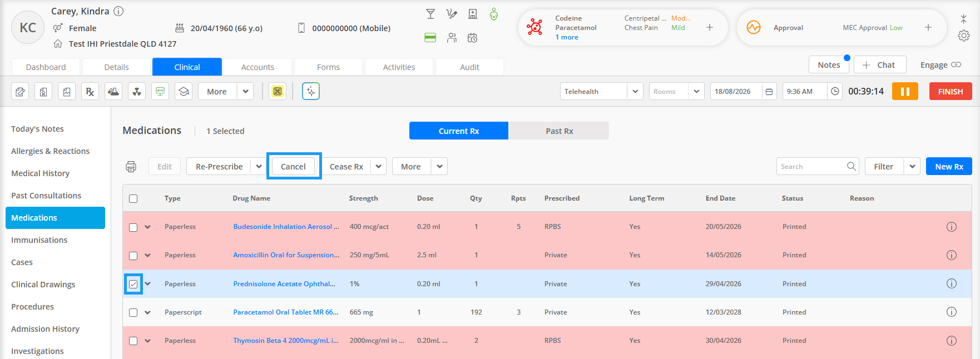Screen dimensions: 980x359
Task: Click the calendar icon beside 18/08/2026
Action: (769, 92)
